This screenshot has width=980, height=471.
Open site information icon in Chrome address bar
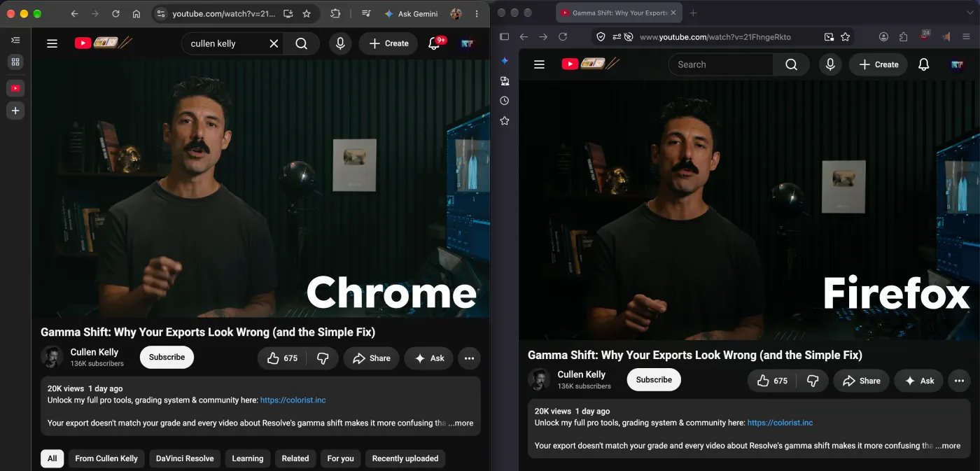(161, 13)
